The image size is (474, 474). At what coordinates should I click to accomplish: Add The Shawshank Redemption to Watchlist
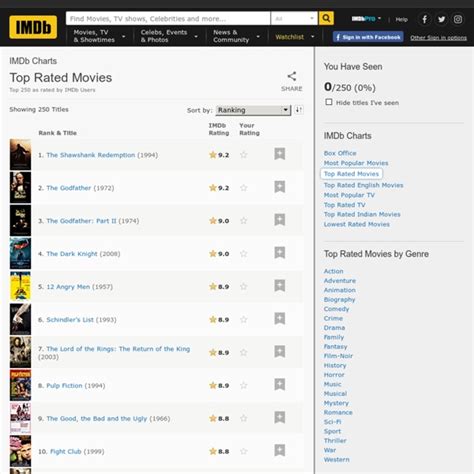tap(280, 154)
